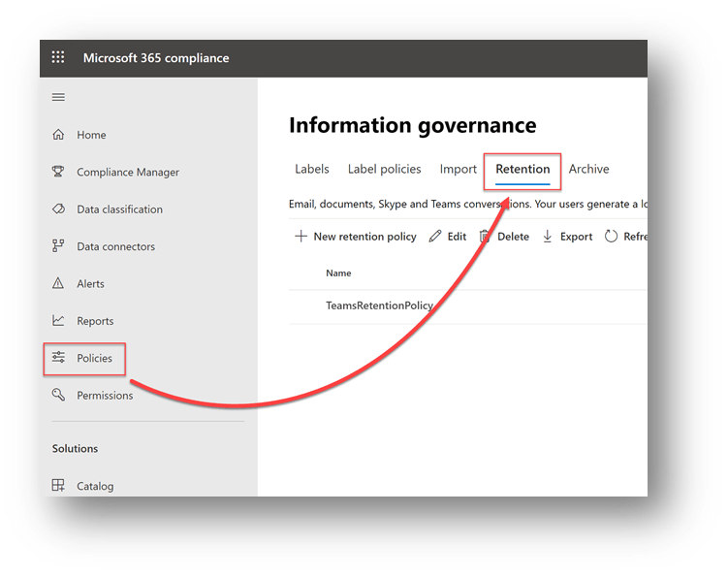
Task: Open Compliance Manager in the sidebar
Action: coord(128,173)
